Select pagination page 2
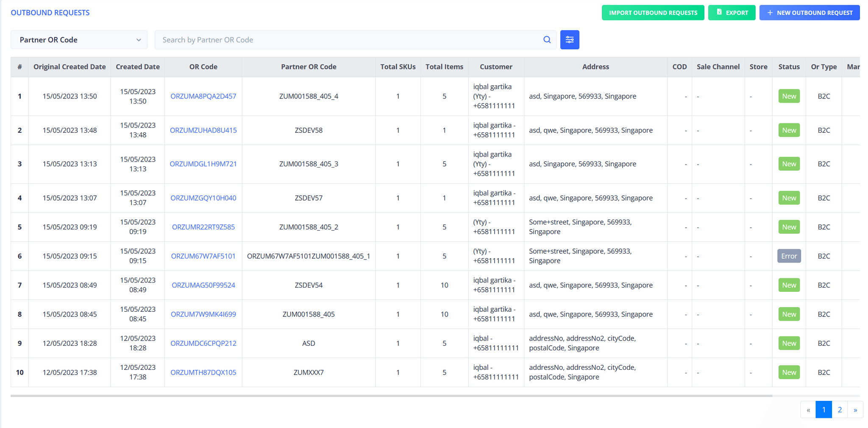This screenshot has height=428, width=868. 840,409
